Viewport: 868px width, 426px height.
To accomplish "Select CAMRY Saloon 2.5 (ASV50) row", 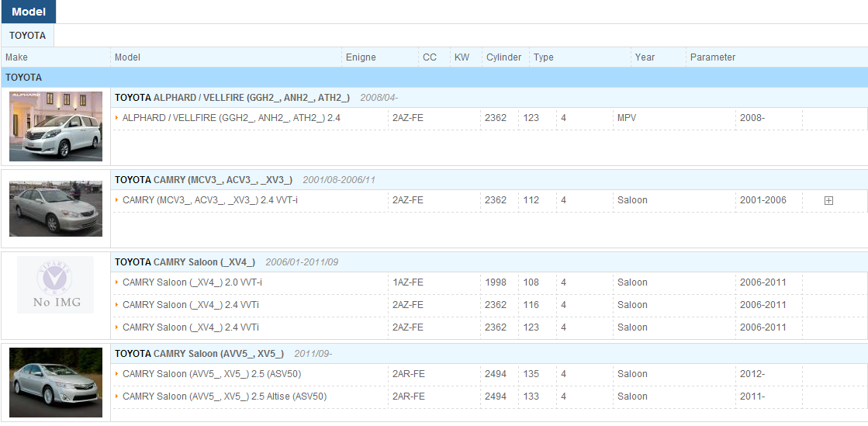I will [x=489, y=375].
